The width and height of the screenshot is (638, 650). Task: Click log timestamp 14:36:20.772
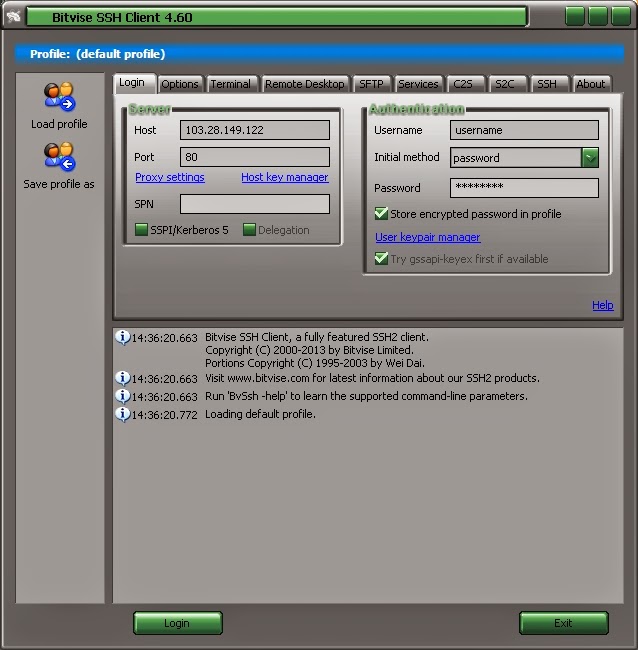165,415
